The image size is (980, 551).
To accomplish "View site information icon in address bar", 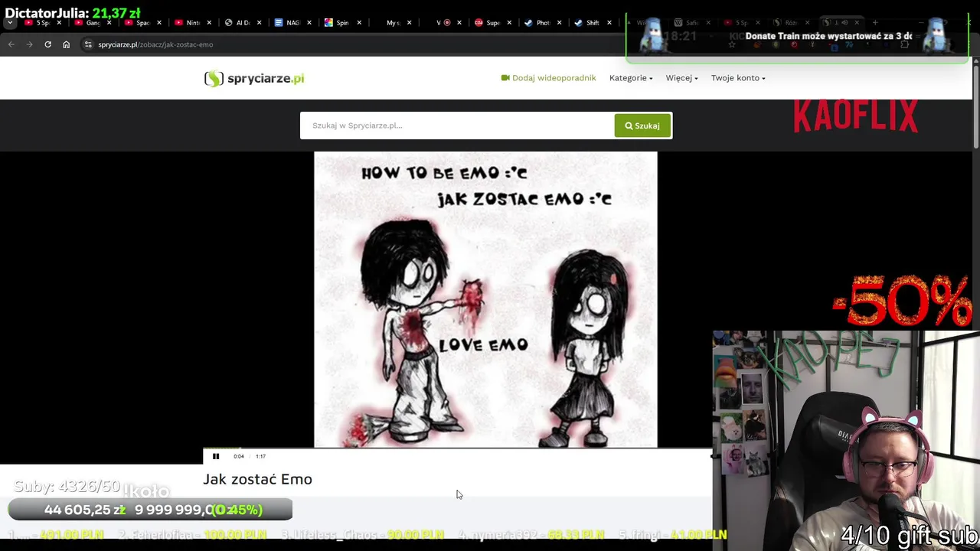I will tap(89, 44).
